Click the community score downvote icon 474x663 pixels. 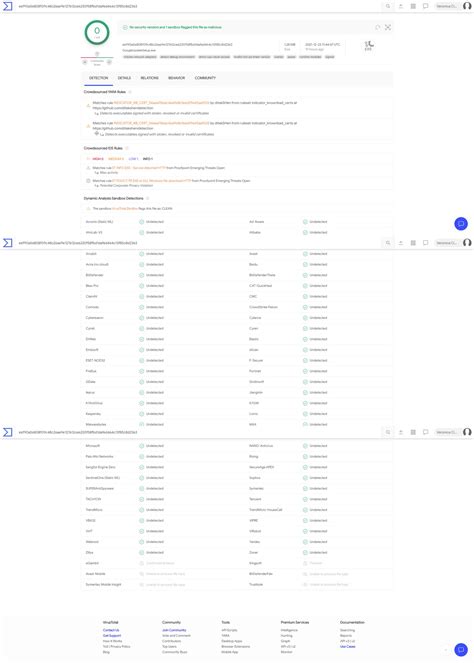click(85, 62)
